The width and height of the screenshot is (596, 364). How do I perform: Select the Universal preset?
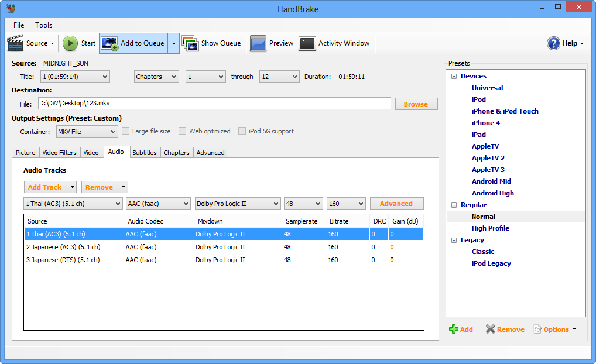tap(487, 88)
